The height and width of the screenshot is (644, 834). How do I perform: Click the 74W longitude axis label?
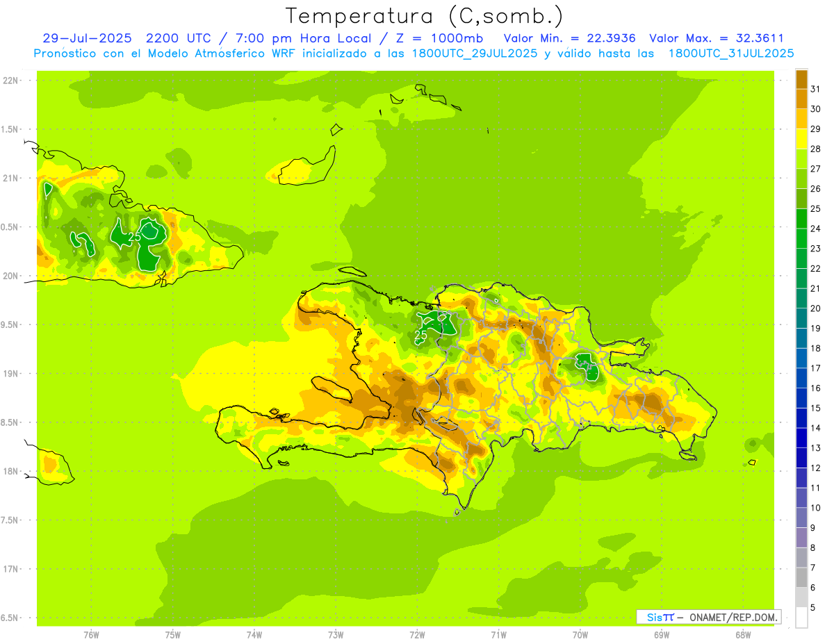[254, 635]
